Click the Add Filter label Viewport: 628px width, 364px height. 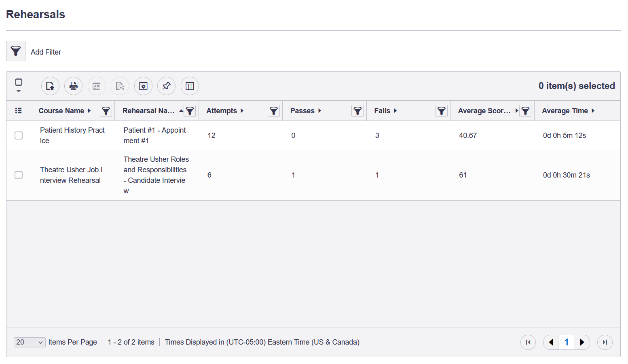(46, 52)
